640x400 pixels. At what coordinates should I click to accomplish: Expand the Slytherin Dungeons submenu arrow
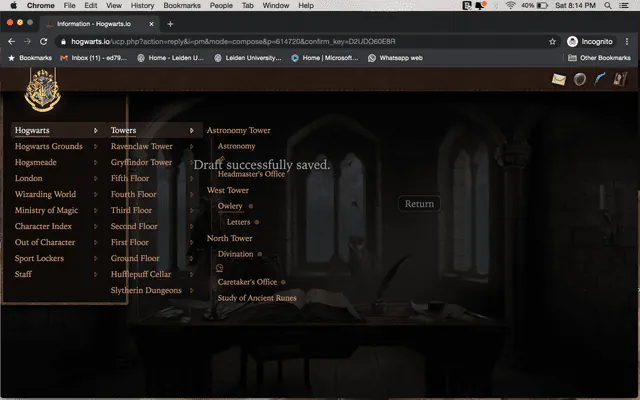tap(191, 291)
